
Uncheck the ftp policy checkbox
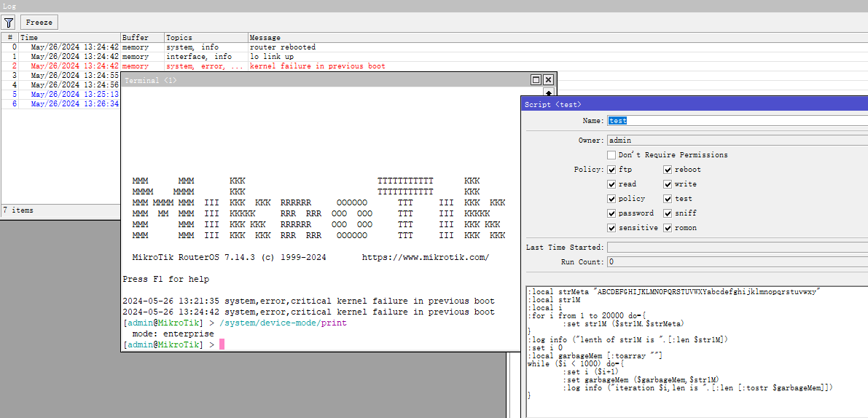[x=611, y=170]
